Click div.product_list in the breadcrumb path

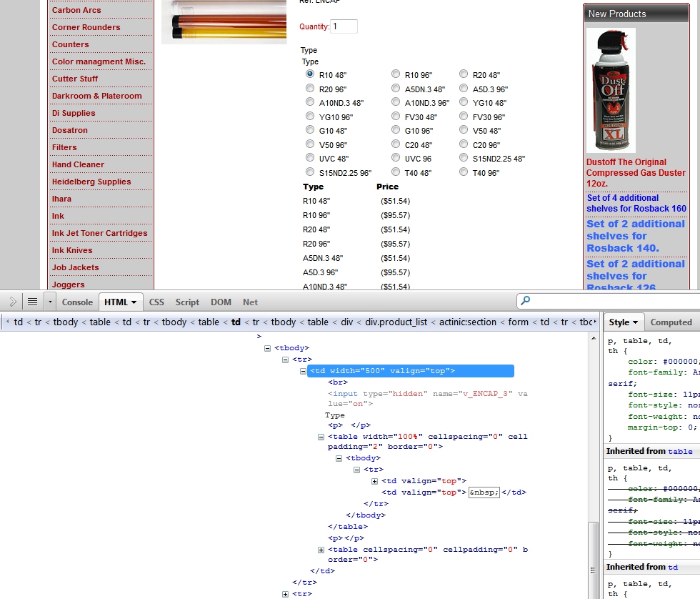[x=398, y=322]
